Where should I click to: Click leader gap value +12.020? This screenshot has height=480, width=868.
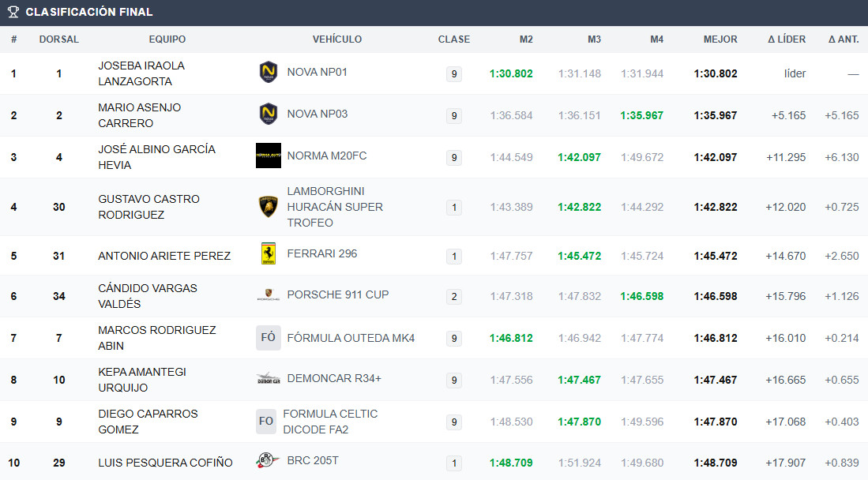pyautogui.click(x=786, y=207)
